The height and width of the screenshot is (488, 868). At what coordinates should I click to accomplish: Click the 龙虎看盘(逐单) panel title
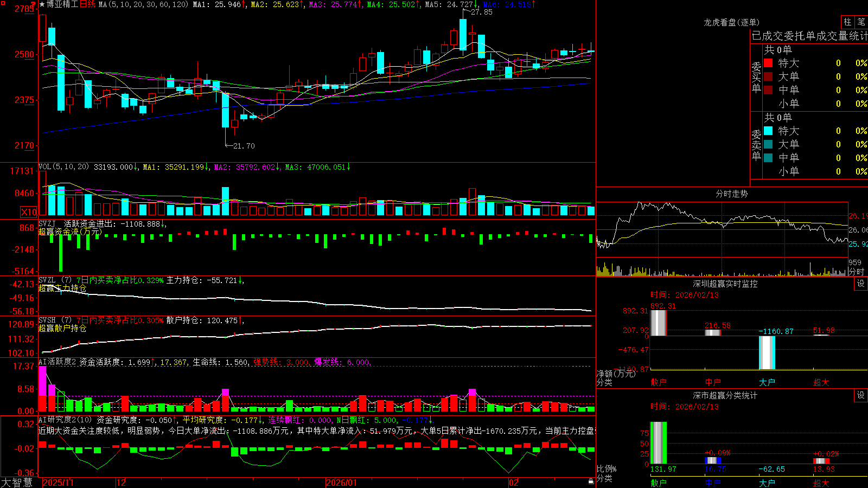(x=731, y=22)
